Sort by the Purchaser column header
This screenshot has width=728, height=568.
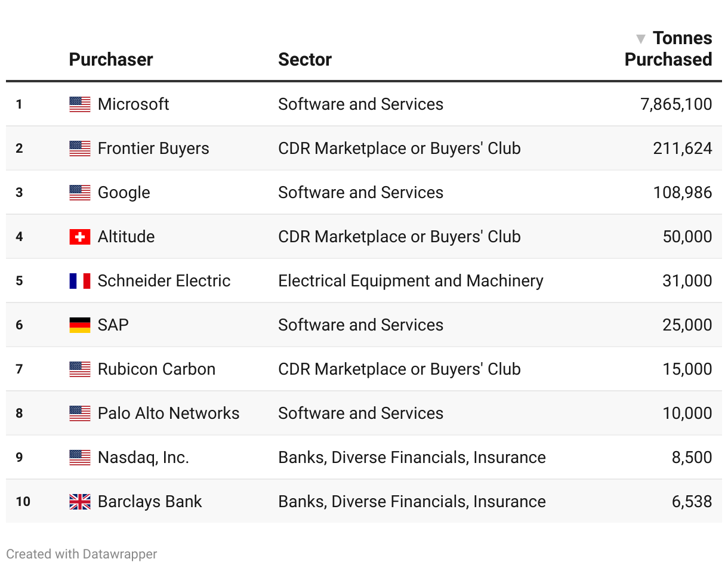point(111,60)
